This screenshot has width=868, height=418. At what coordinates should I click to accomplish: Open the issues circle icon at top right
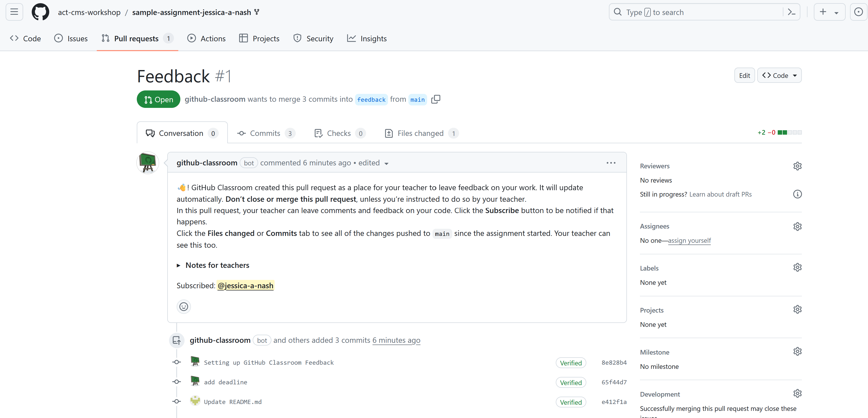(859, 12)
